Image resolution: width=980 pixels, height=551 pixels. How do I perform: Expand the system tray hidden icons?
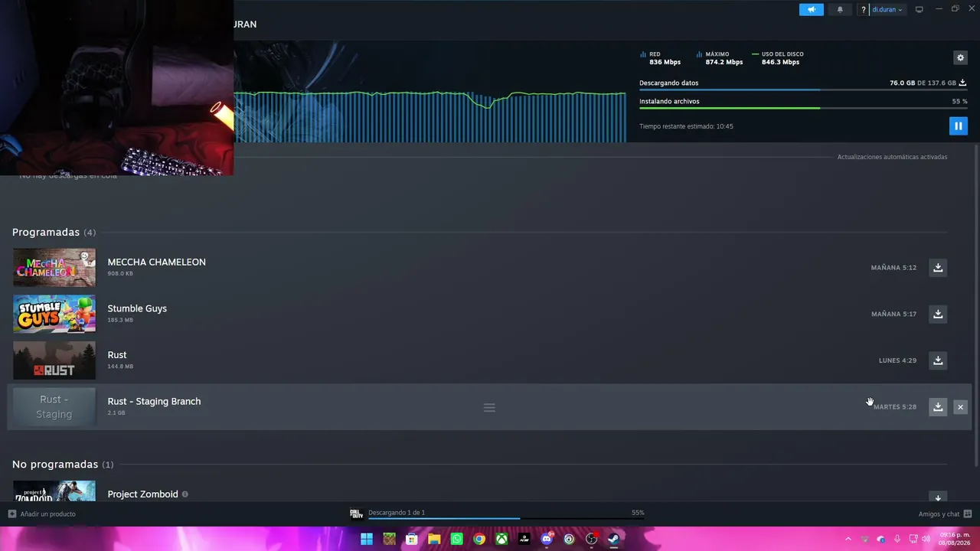coord(848,539)
